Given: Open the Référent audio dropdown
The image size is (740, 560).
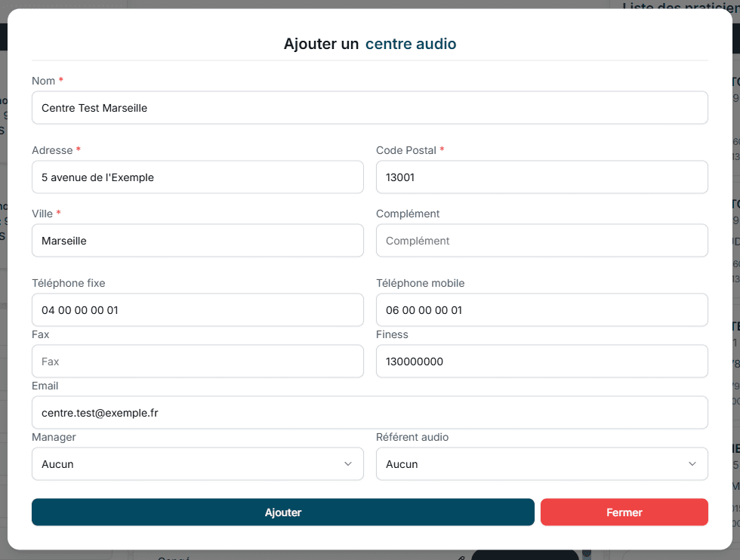Looking at the screenshot, I should [542, 463].
